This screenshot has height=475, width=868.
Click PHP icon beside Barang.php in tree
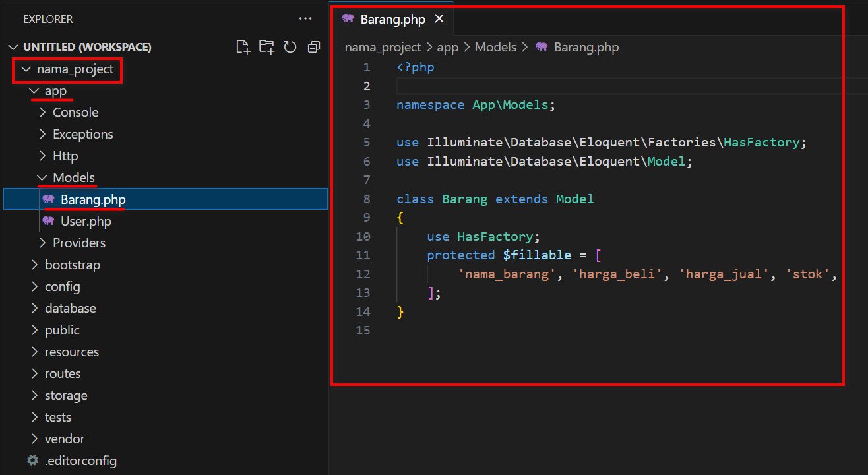[x=48, y=199]
